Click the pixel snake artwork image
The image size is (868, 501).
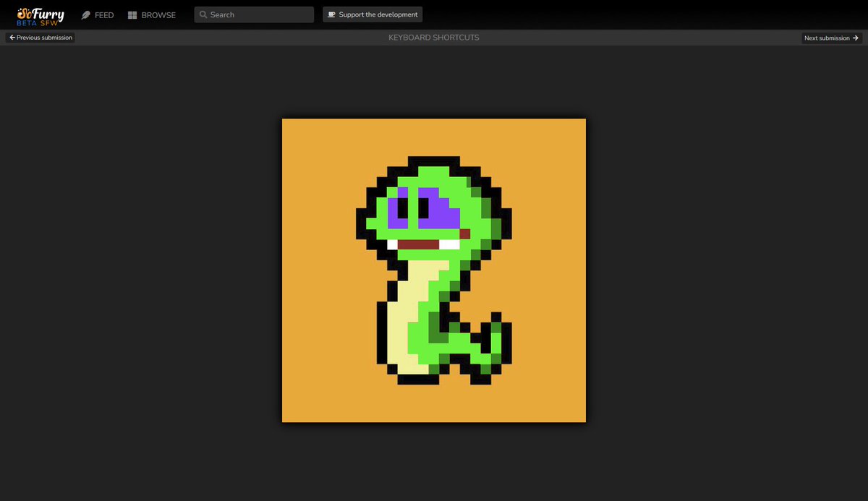(x=434, y=270)
